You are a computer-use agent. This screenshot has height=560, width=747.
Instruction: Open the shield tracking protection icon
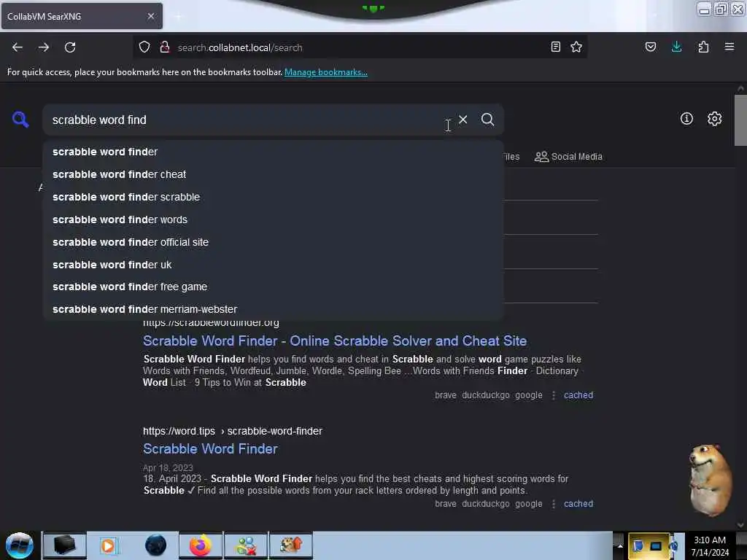(144, 47)
